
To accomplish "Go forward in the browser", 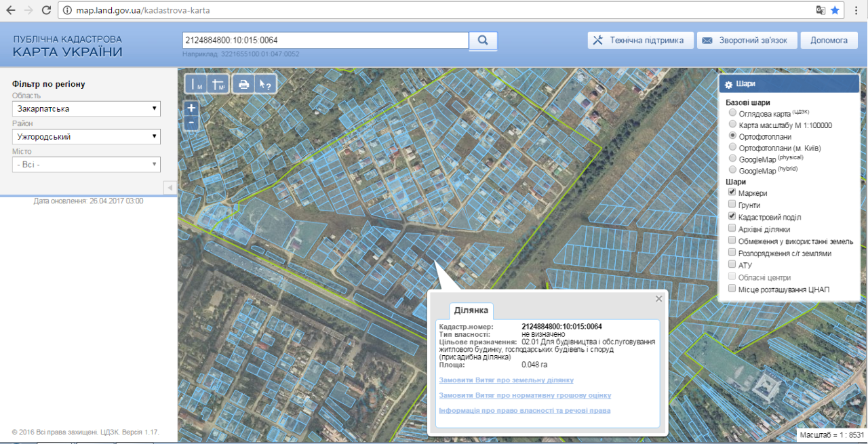I will 28,10.
